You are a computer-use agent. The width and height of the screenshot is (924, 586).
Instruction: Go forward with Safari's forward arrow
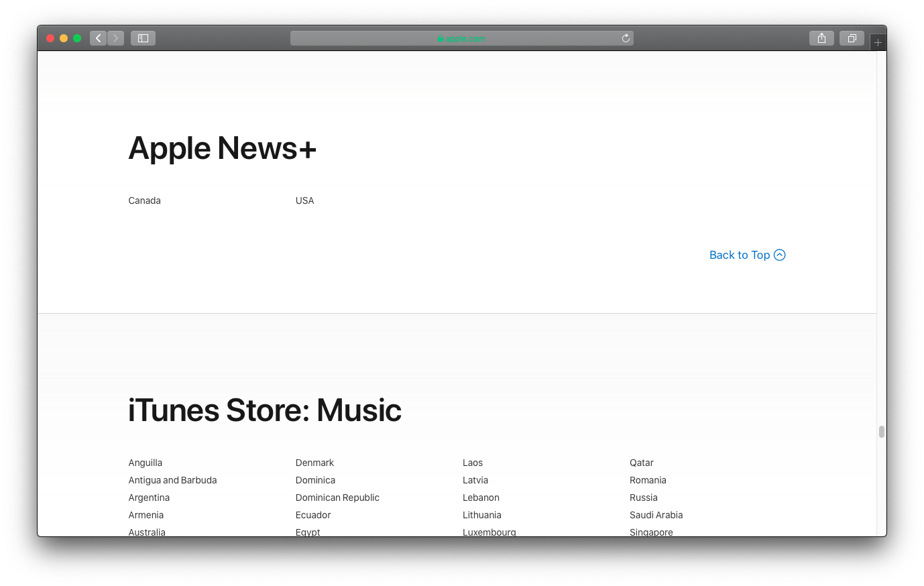115,38
